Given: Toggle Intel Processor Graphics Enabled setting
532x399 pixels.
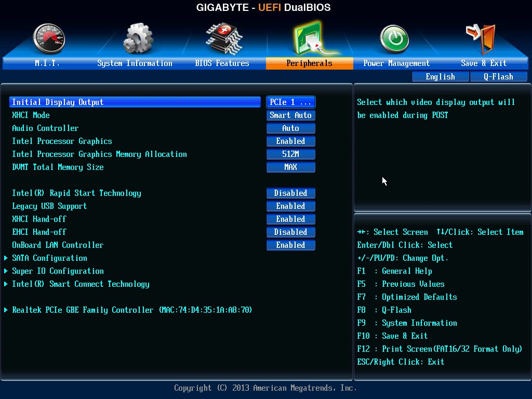Looking at the screenshot, I should click(290, 141).
